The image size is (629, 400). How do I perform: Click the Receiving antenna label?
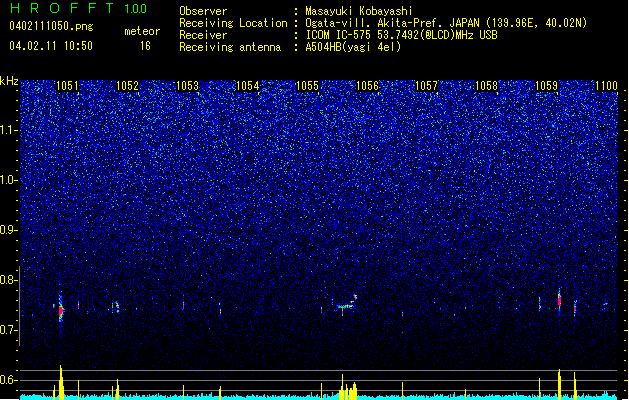[230, 47]
